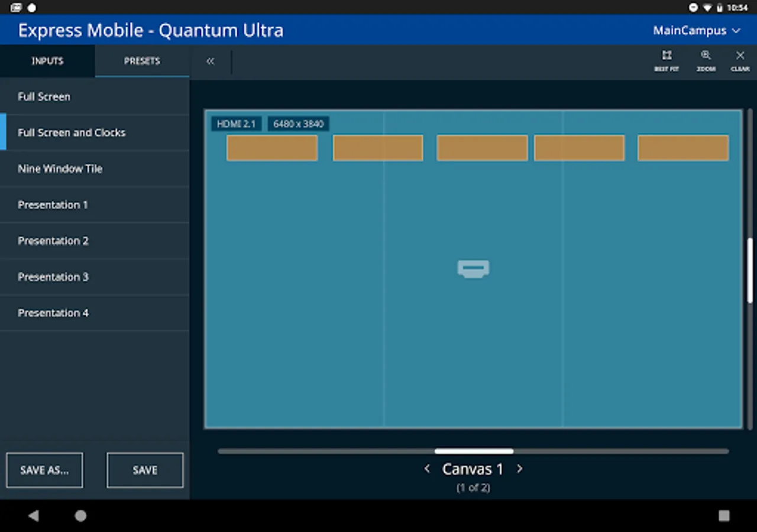The image size is (757, 532).
Task: Click the Express Mobile - Quantum Ultra title
Action: 151,30
